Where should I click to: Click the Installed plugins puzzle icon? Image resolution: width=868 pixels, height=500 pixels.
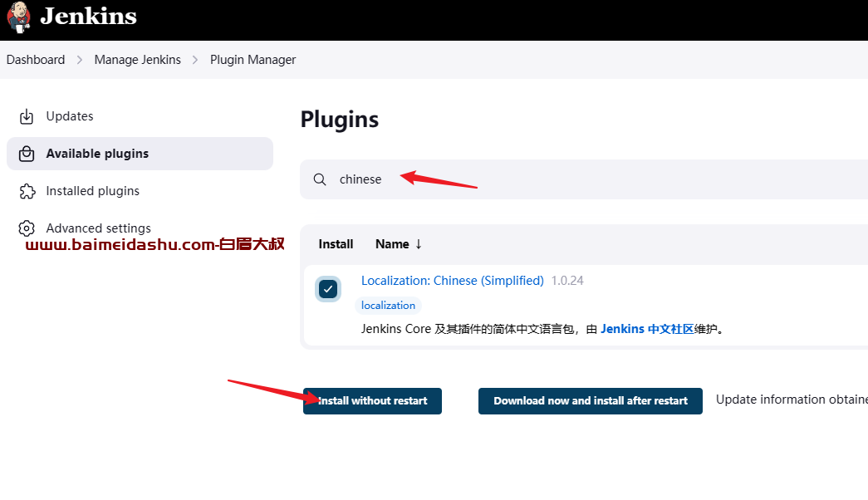point(27,191)
